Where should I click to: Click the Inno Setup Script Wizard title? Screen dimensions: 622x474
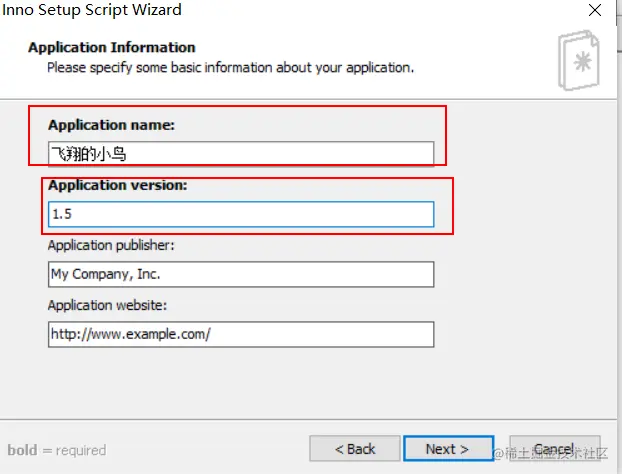92,10
